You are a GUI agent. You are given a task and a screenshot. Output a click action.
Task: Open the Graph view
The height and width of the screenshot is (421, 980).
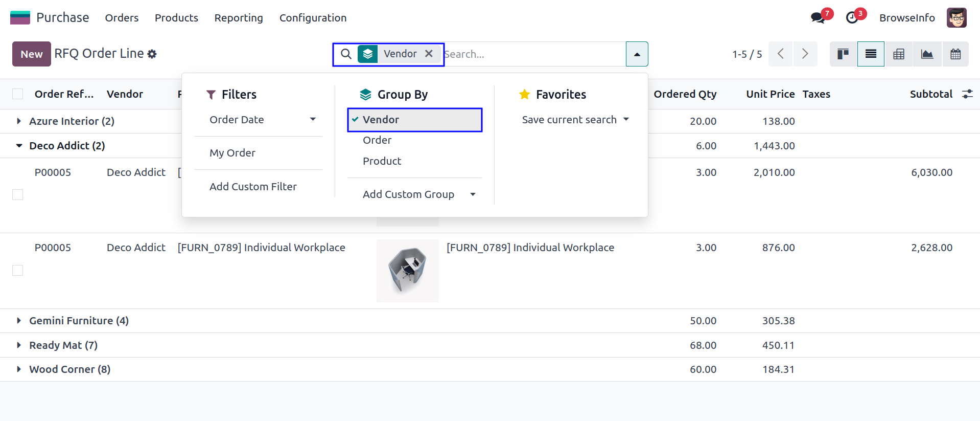coord(927,54)
